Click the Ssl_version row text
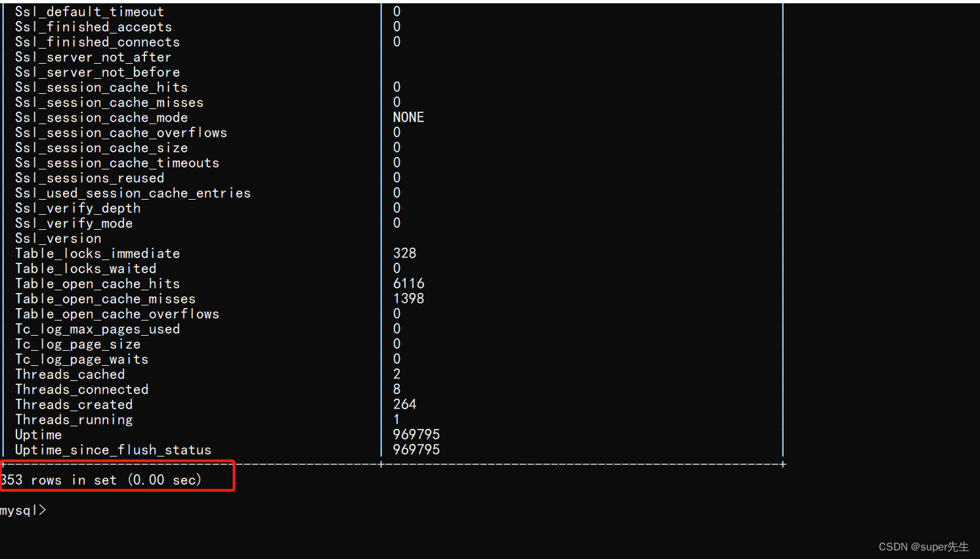 (58, 238)
